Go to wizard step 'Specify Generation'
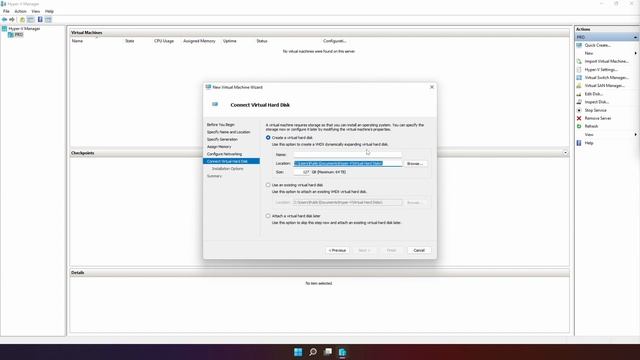Viewport: 640px width, 360px height. coord(222,140)
